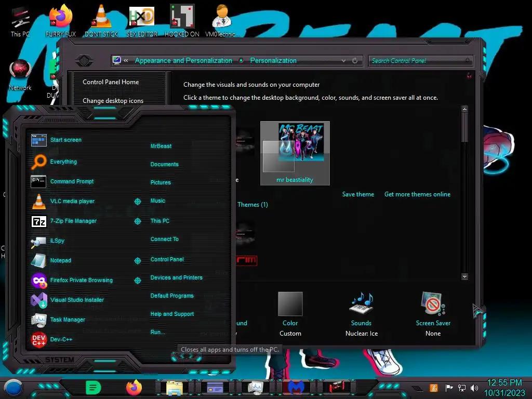Open Network desktop icon
The image size is (532, 399).
(x=20, y=75)
